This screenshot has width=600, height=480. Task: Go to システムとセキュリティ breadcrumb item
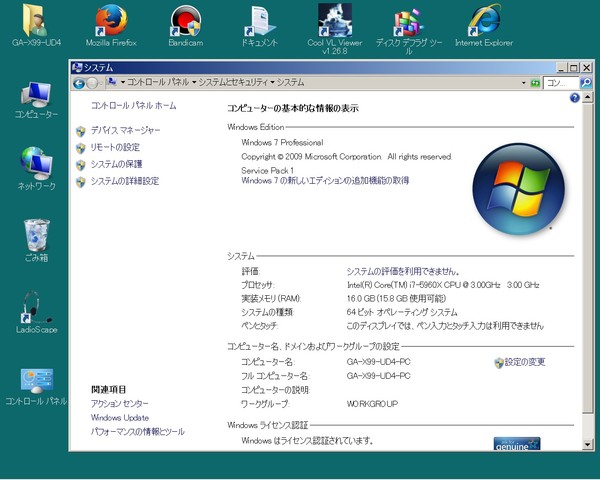(x=233, y=82)
